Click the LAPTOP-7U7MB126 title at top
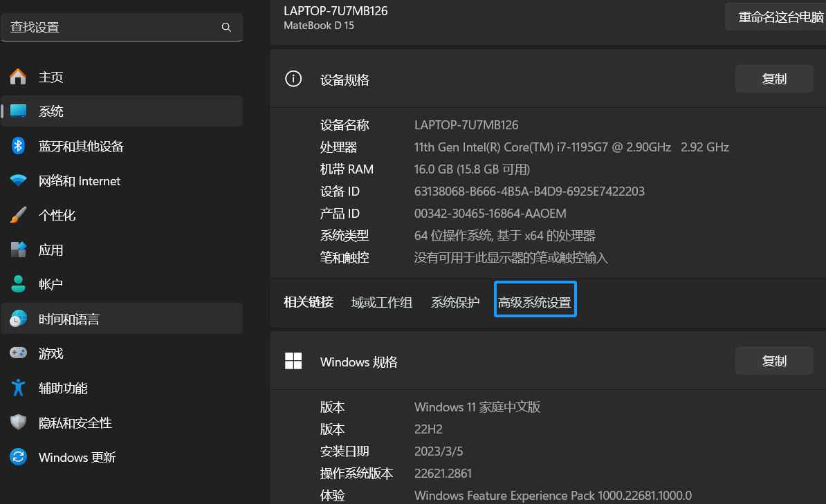 click(x=336, y=11)
